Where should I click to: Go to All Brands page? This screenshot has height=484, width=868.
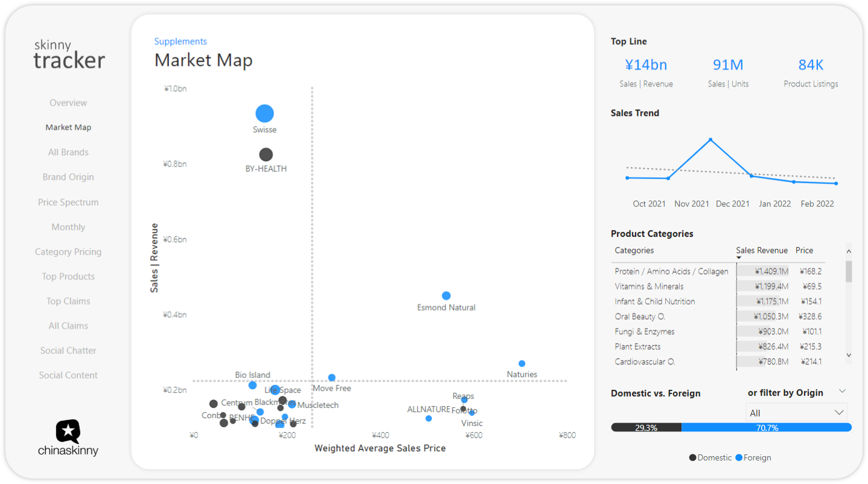(68, 152)
